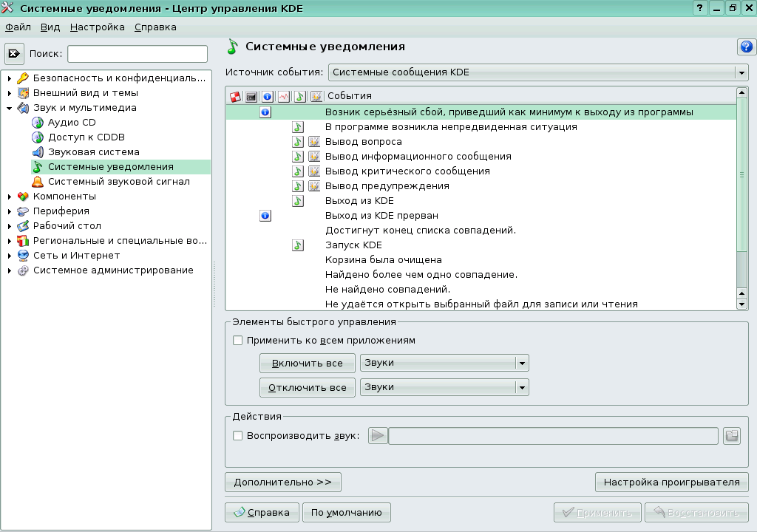Open the 'Файл' menu
Image resolution: width=757 pixels, height=532 pixels.
point(18,27)
